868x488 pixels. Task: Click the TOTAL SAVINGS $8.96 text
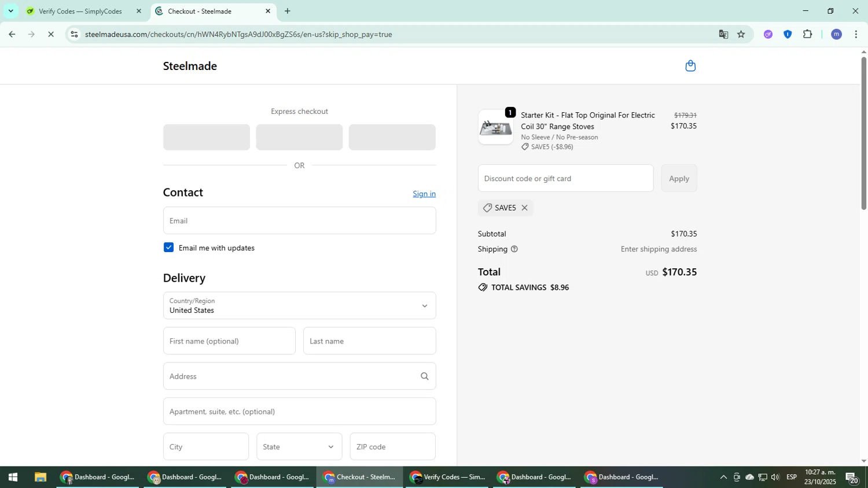529,287
